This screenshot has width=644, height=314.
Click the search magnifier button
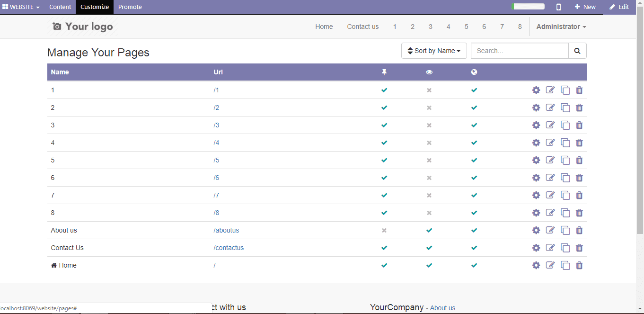(x=577, y=51)
